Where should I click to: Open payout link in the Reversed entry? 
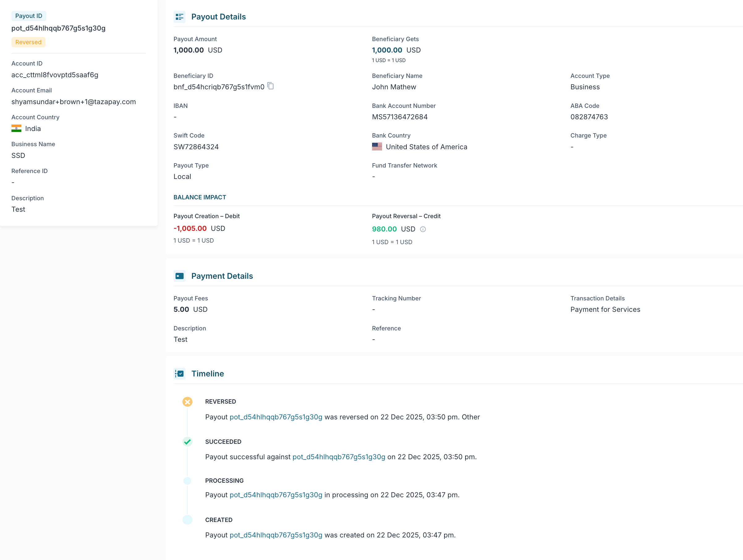tap(276, 417)
